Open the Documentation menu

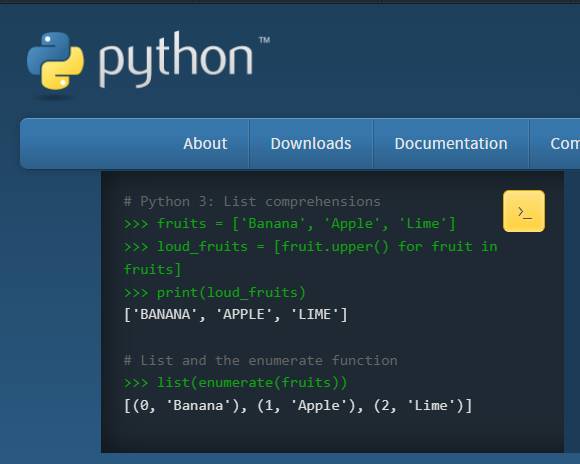451,144
